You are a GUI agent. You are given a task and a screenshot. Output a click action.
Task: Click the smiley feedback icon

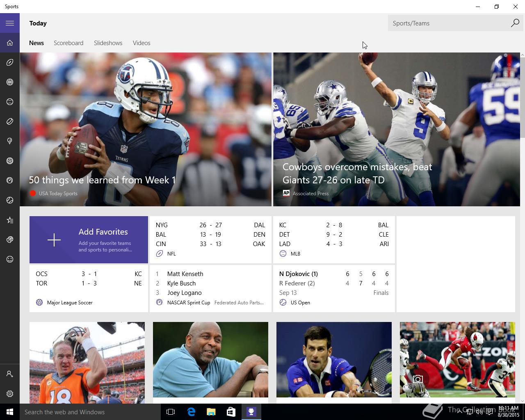coord(10,259)
